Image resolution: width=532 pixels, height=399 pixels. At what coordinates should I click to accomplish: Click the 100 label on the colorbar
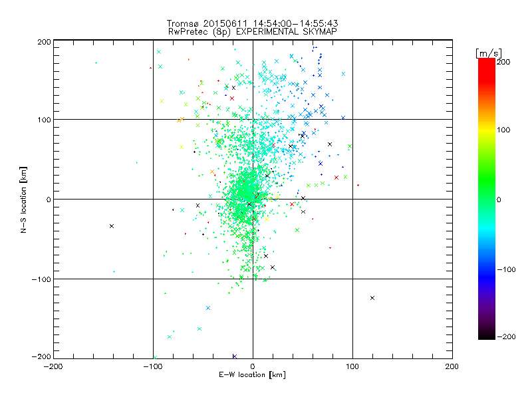(x=503, y=130)
